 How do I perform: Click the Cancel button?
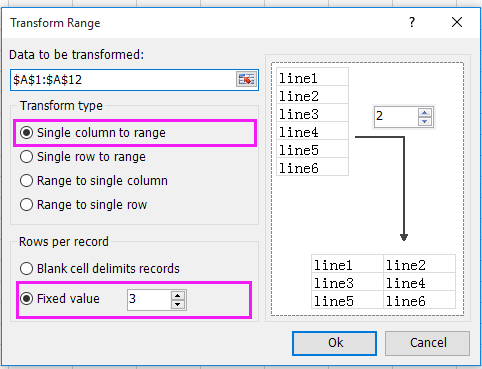(x=428, y=343)
